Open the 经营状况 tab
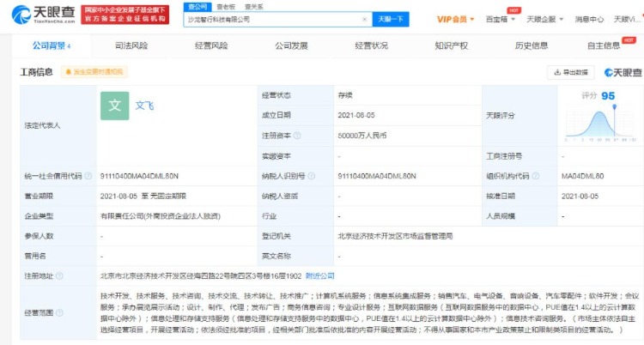The image size is (644, 345). (371, 45)
